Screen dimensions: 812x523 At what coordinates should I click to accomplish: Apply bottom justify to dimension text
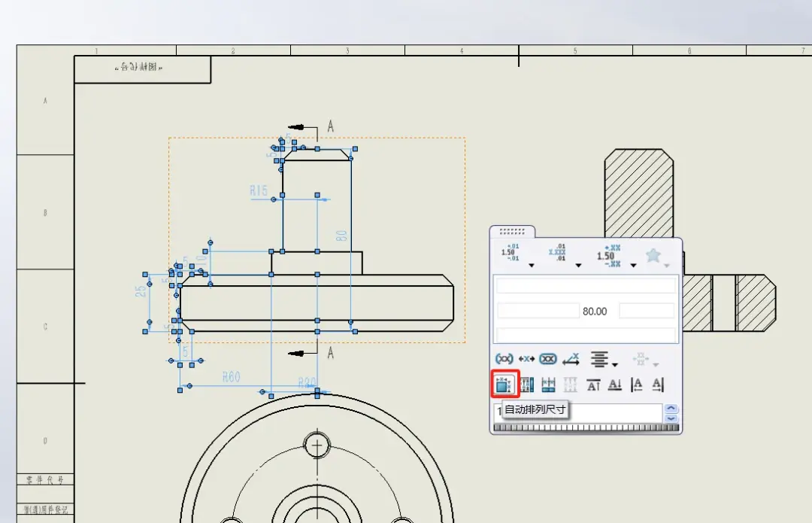tap(615, 385)
